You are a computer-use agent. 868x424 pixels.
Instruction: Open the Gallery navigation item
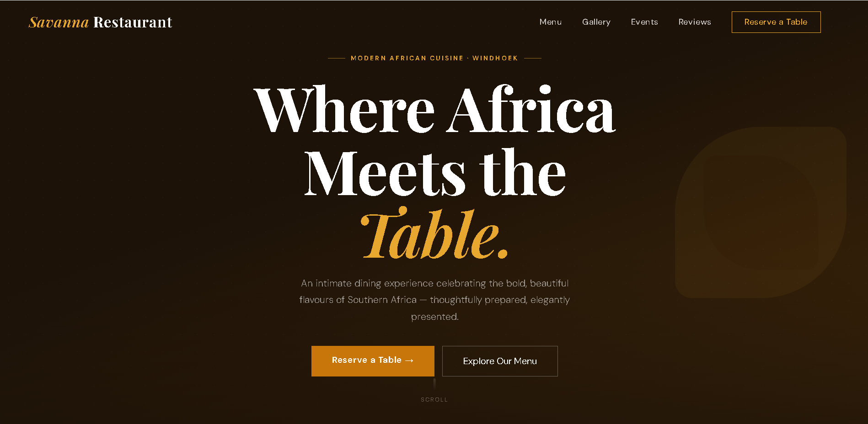coord(596,22)
